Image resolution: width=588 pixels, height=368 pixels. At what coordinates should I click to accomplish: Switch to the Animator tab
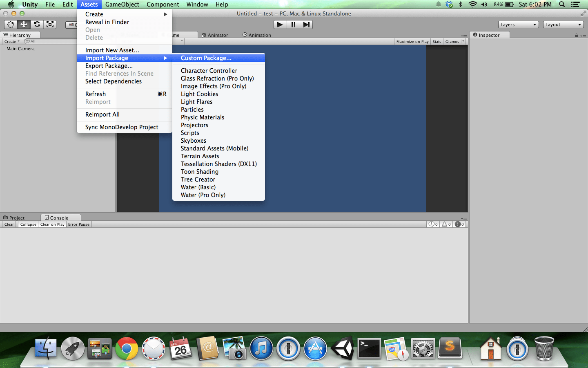click(215, 35)
